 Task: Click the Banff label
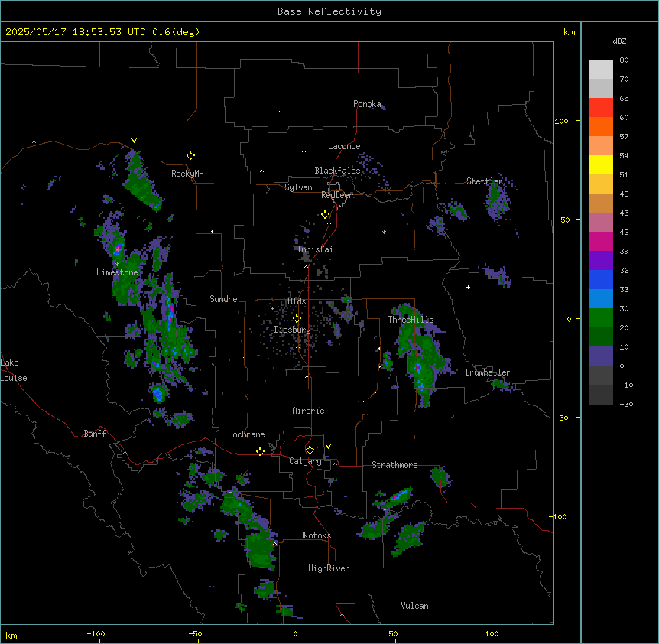[95, 434]
